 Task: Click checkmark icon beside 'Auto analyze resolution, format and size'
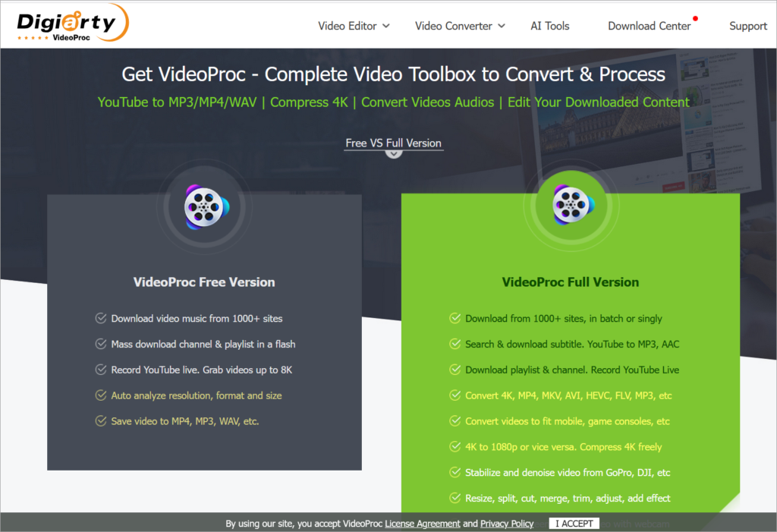pos(101,395)
